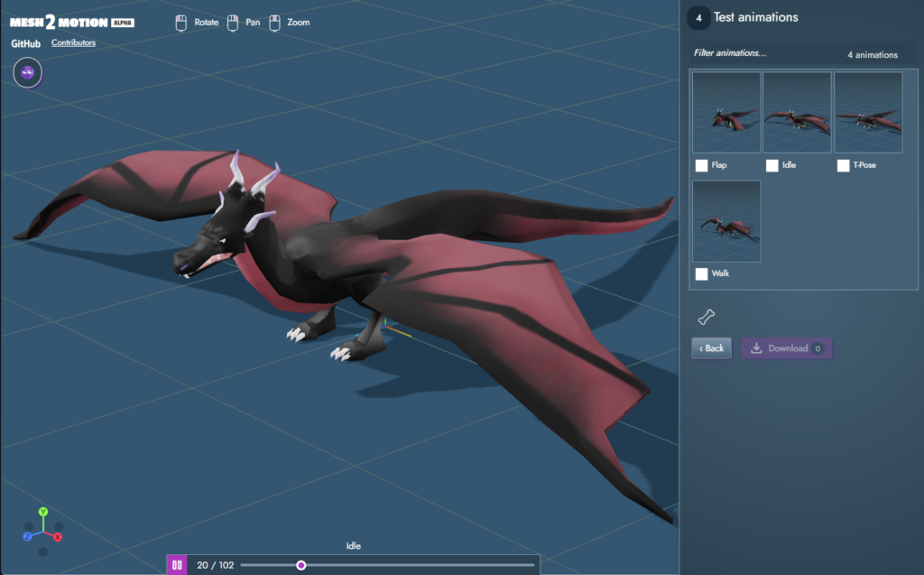Click the Rotate mouse control icon

click(x=181, y=22)
